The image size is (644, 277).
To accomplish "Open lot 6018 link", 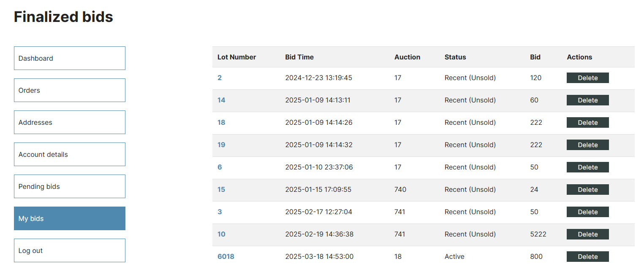I will tap(226, 257).
